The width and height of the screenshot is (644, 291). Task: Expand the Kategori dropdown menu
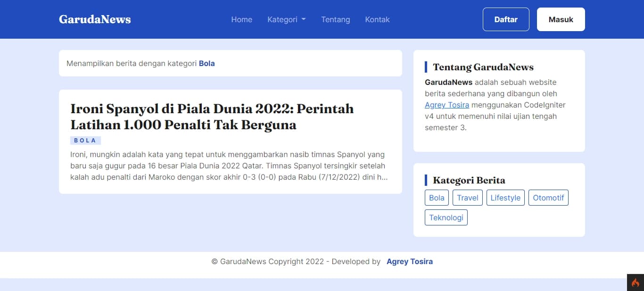(286, 19)
